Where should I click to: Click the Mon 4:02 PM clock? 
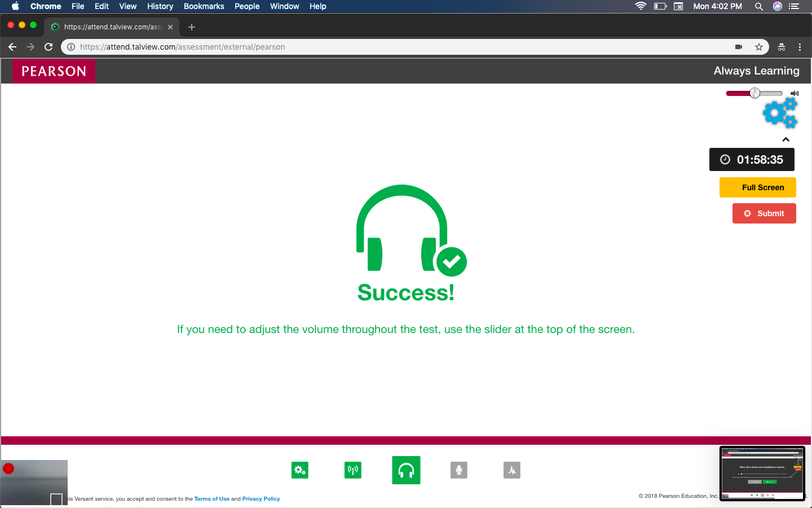718,6
